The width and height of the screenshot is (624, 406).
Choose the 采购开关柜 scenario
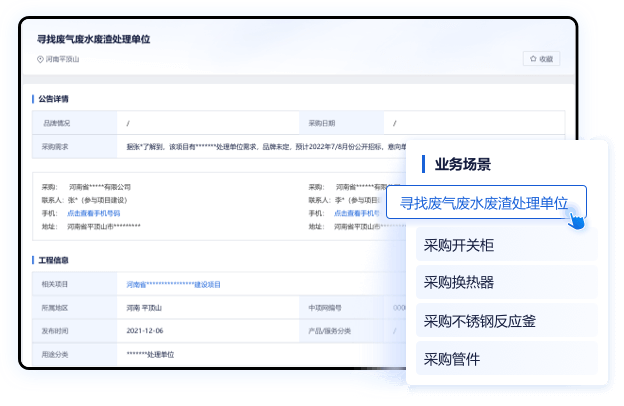point(459,245)
